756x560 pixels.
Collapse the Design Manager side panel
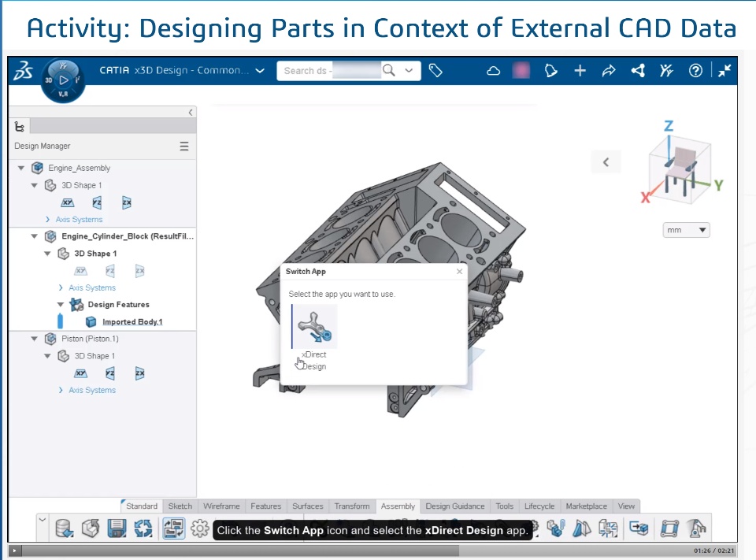(x=191, y=113)
